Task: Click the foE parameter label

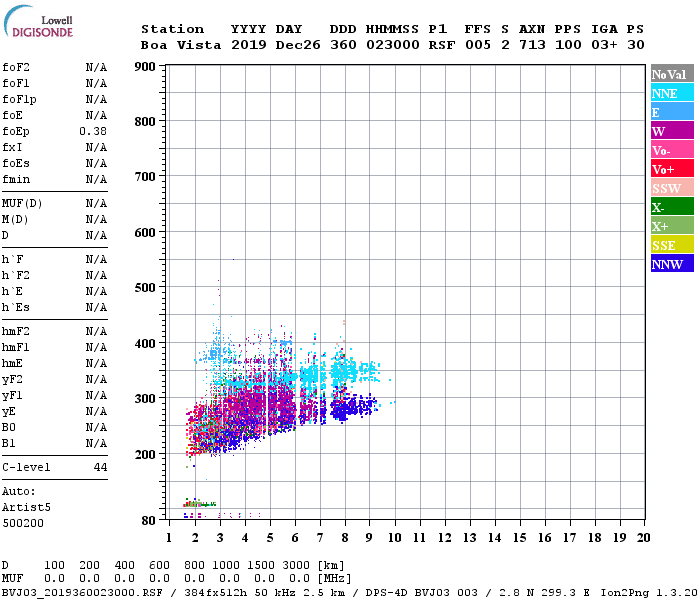Action: [x=12, y=116]
